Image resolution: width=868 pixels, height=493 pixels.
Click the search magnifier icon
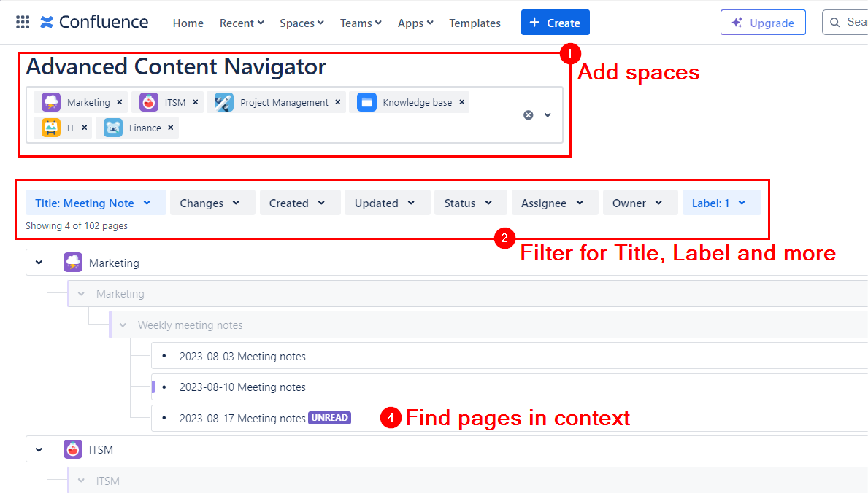[835, 23]
